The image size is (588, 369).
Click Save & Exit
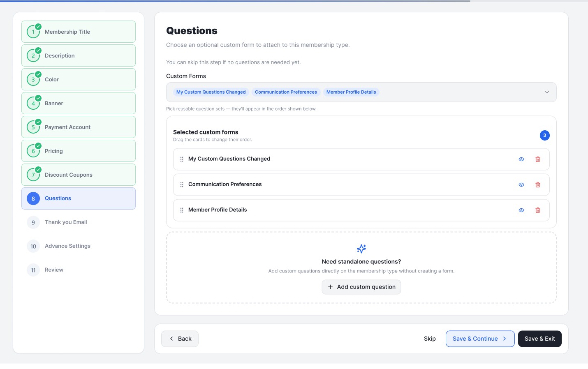click(x=539, y=339)
